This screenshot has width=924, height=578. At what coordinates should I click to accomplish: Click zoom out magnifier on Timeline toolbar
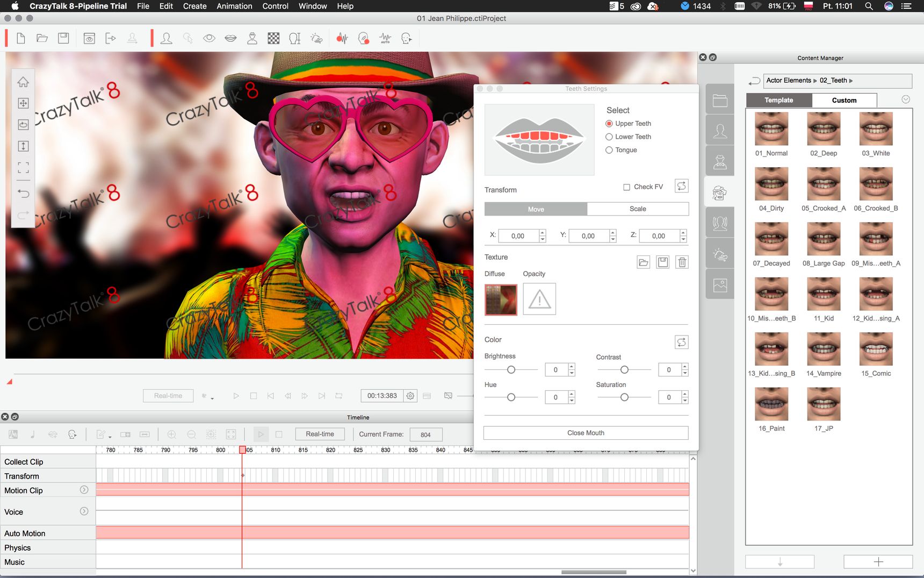point(191,434)
